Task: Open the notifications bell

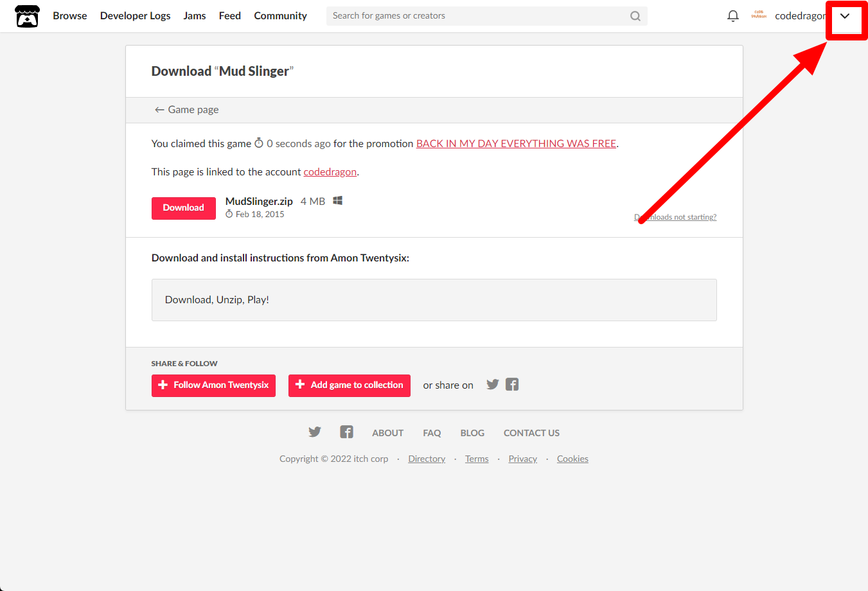Action: click(732, 16)
